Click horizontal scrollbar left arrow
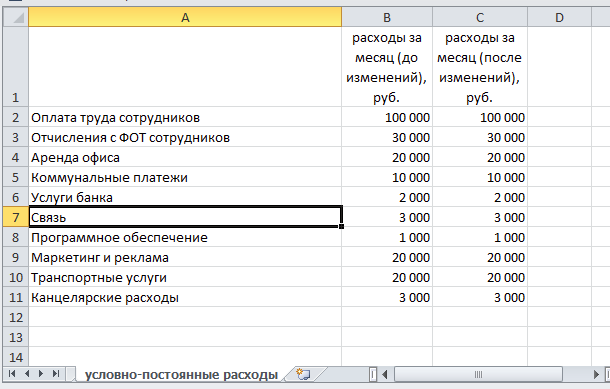 tap(385, 375)
